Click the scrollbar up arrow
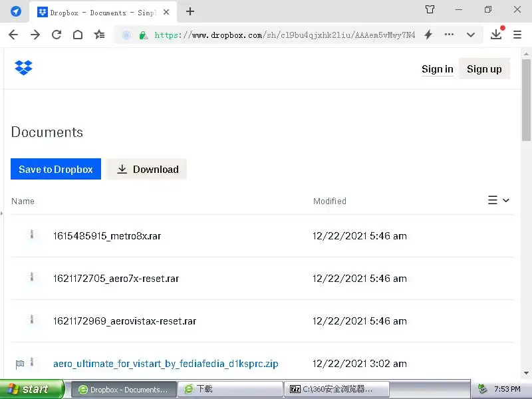Viewport: 532px width, 399px height. [x=526, y=54]
